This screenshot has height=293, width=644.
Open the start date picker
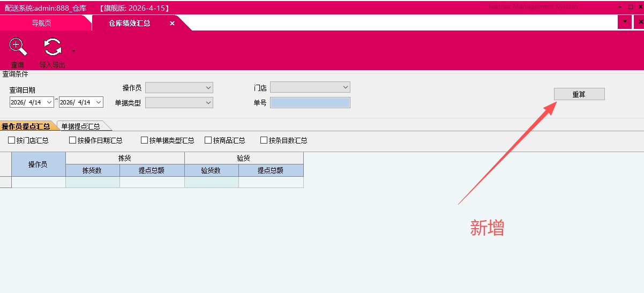[49, 102]
